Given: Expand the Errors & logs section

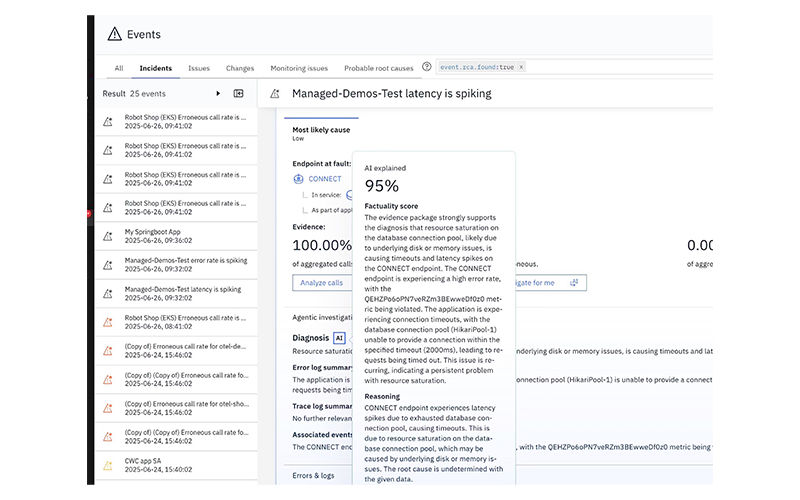Looking at the screenshot, I should [x=313, y=475].
